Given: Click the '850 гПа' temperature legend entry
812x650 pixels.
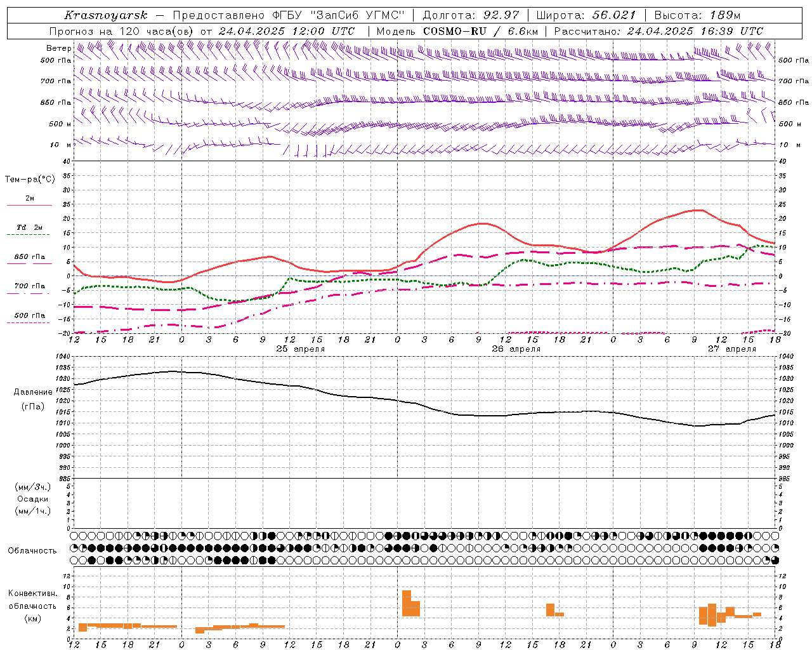Looking at the screenshot, I should click(30, 257).
